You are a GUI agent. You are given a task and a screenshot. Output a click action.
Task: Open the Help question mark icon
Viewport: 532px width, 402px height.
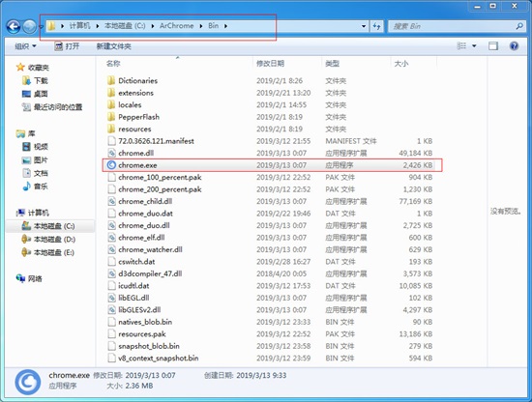(x=514, y=45)
